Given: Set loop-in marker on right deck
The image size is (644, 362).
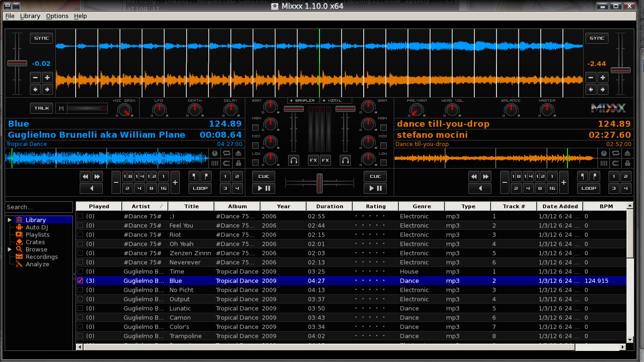Looking at the screenshot, I should 583,176.
